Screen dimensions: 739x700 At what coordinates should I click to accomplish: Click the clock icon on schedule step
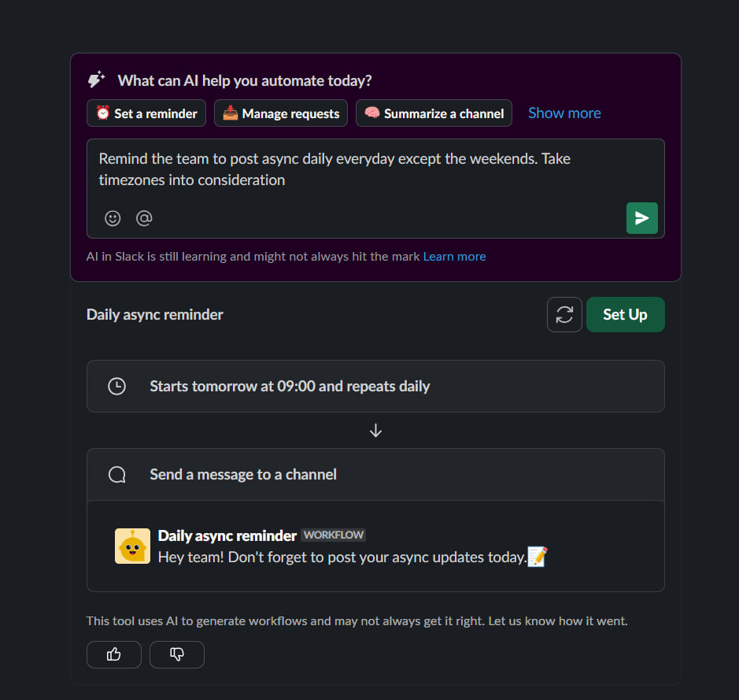[116, 387]
